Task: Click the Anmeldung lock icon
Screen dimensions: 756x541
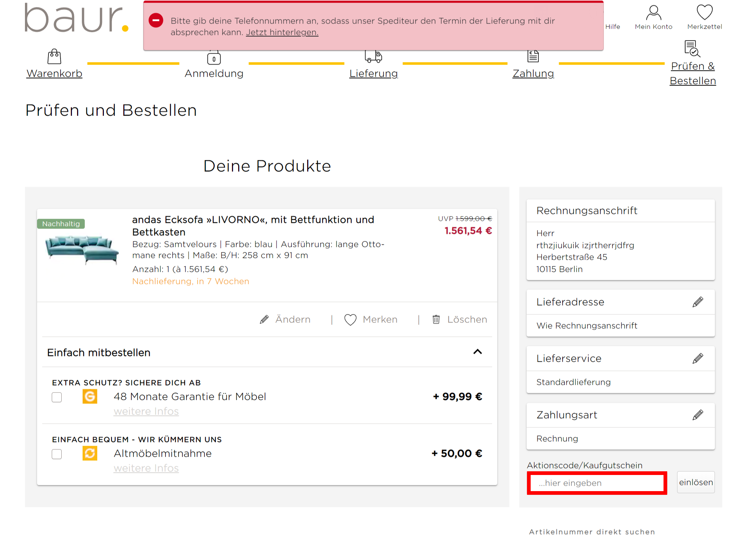Action: point(214,58)
